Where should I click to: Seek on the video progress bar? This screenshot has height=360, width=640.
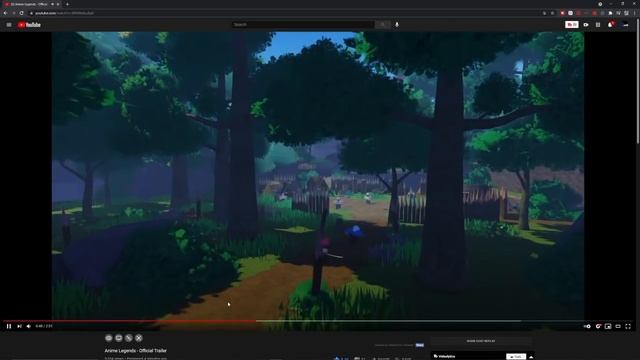pyautogui.click(x=318, y=321)
